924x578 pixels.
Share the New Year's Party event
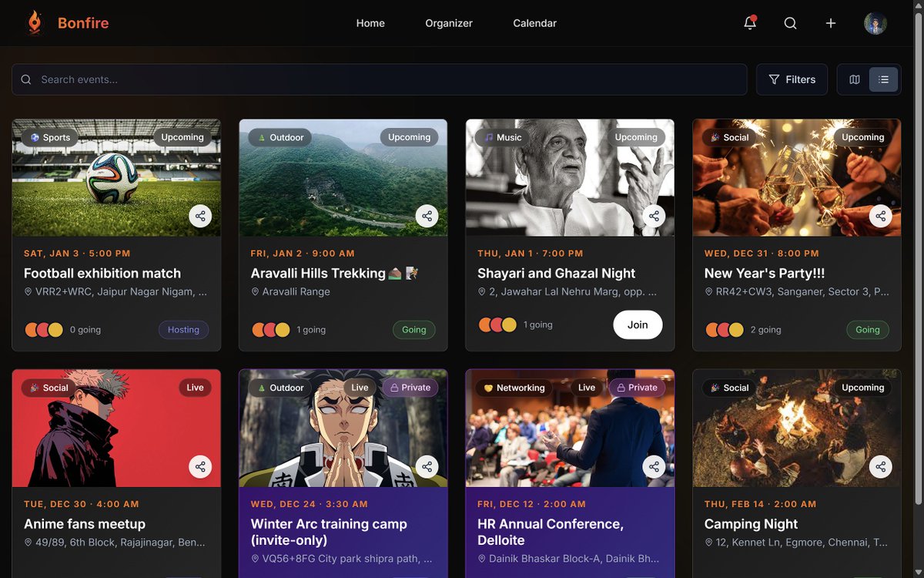click(x=881, y=216)
